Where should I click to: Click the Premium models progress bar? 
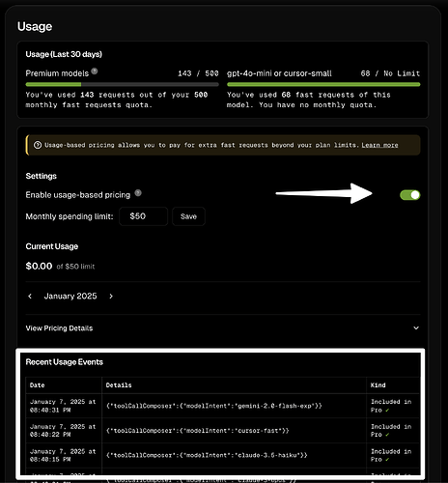[122, 84]
